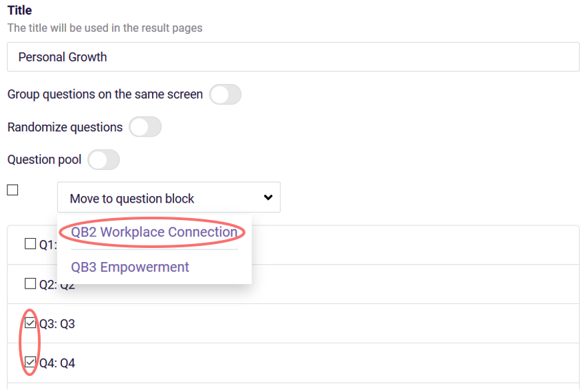587x392 pixels.
Task: Choose 'QB3 Empowerment' from the dropdown options
Action: (130, 267)
